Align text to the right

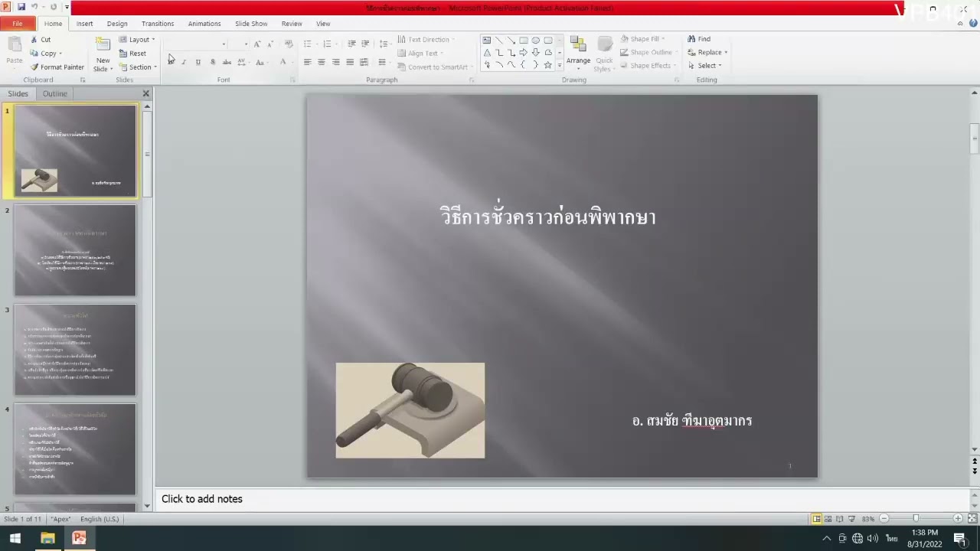(x=335, y=62)
